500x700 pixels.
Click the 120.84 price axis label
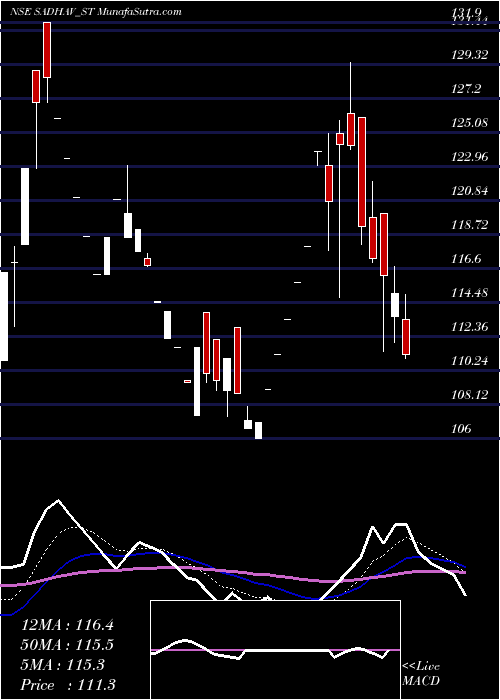470,191
